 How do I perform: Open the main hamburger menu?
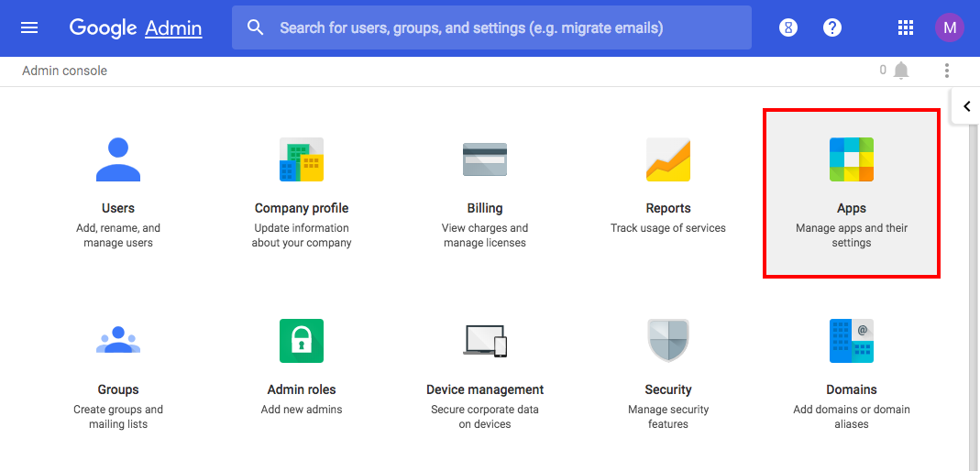tap(29, 28)
